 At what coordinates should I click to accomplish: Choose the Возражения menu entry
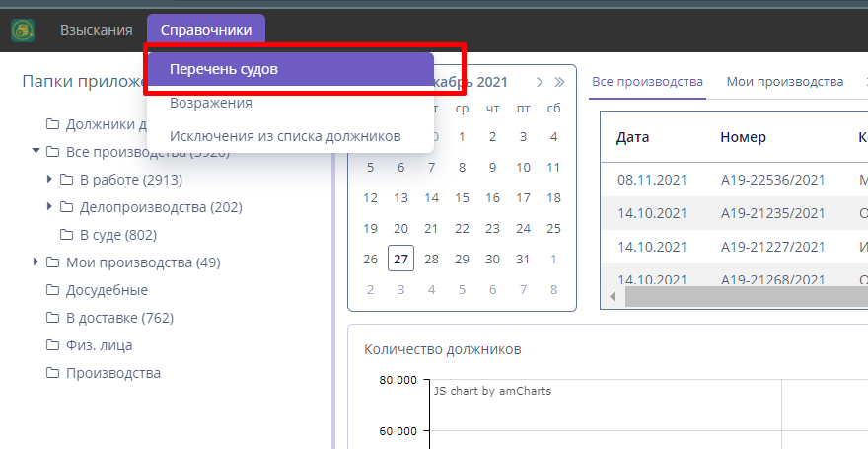click(x=211, y=103)
